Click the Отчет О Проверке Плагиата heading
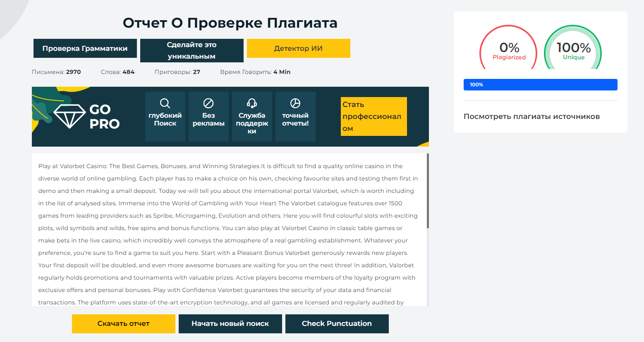 pos(230,23)
